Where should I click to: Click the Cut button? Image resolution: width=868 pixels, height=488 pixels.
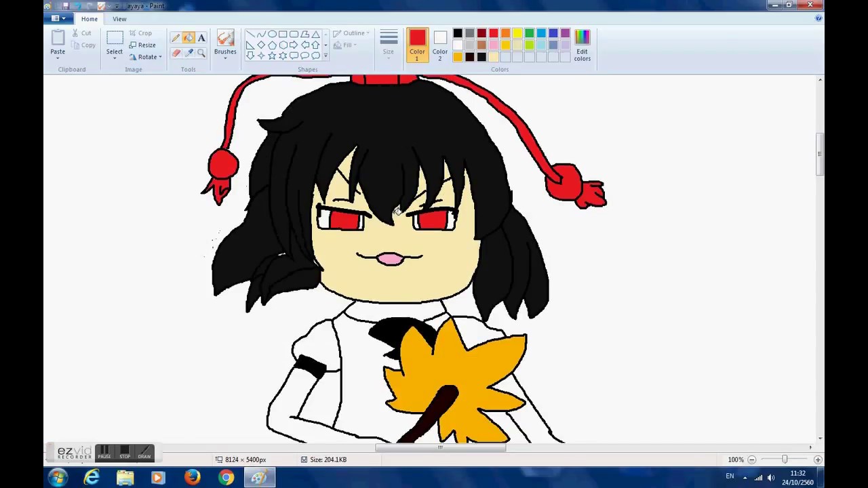coord(82,33)
